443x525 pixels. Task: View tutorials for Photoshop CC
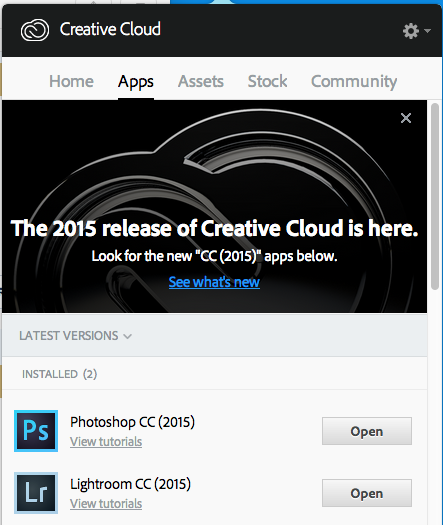coord(106,442)
